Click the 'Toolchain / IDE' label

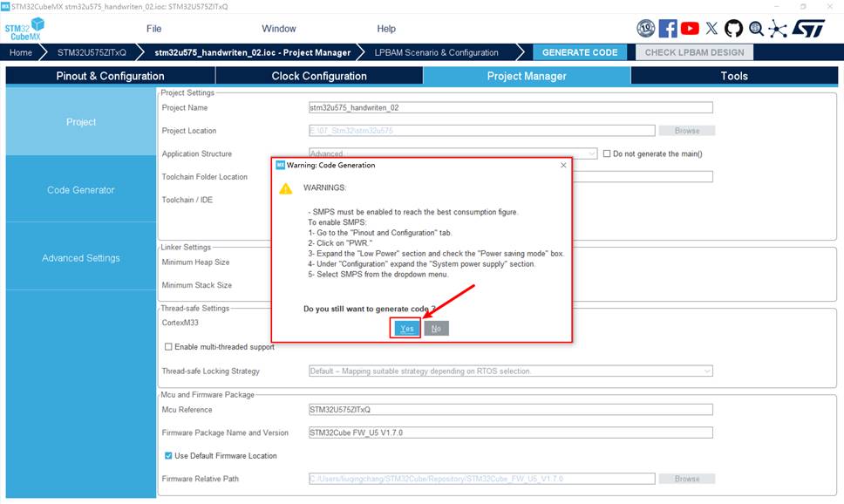[187, 200]
